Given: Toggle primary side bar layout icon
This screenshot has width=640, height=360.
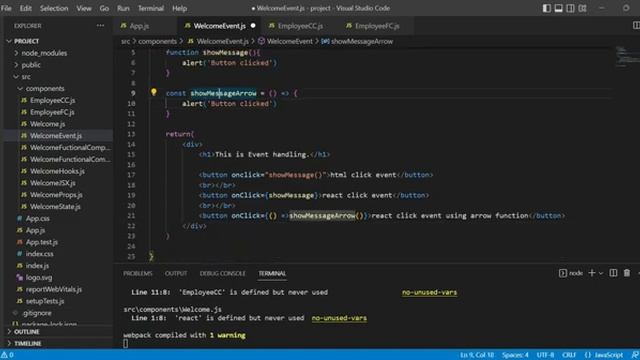Looking at the screenshot, I should [547, 8].
